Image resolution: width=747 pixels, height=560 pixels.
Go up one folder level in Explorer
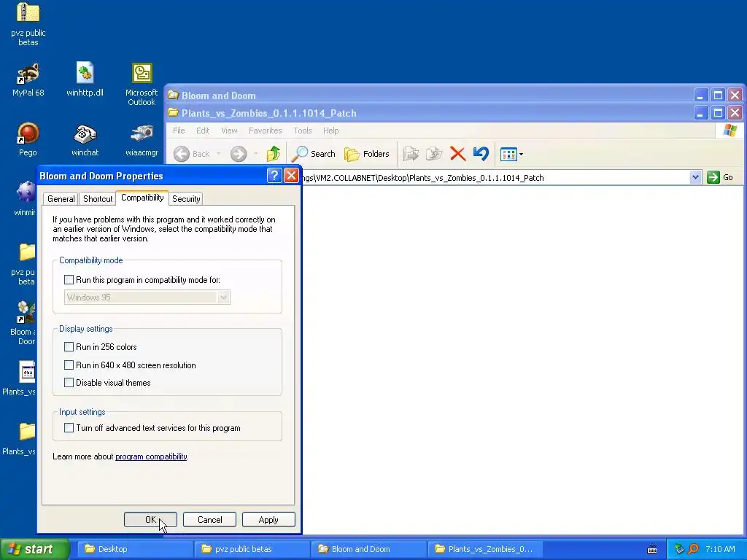click(274, 154)
